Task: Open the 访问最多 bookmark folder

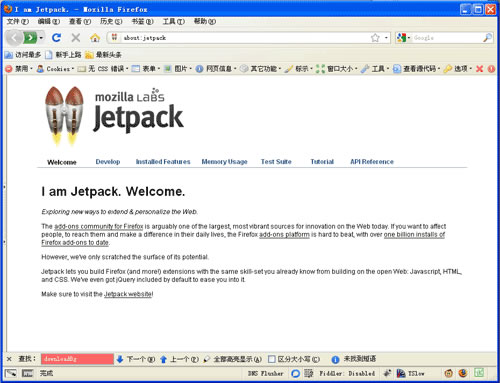Action: tap(23, 54)
